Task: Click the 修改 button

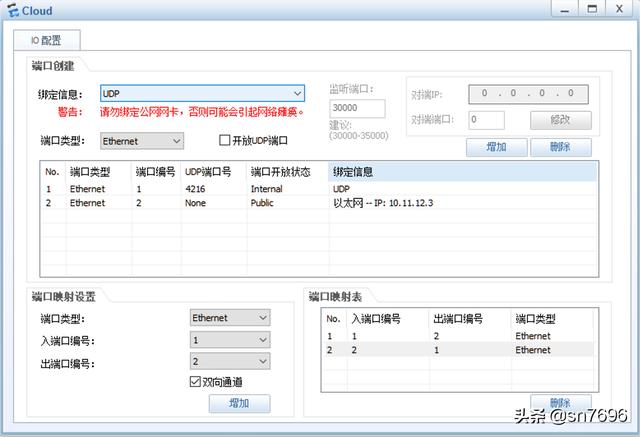Action: coord(560,120)
